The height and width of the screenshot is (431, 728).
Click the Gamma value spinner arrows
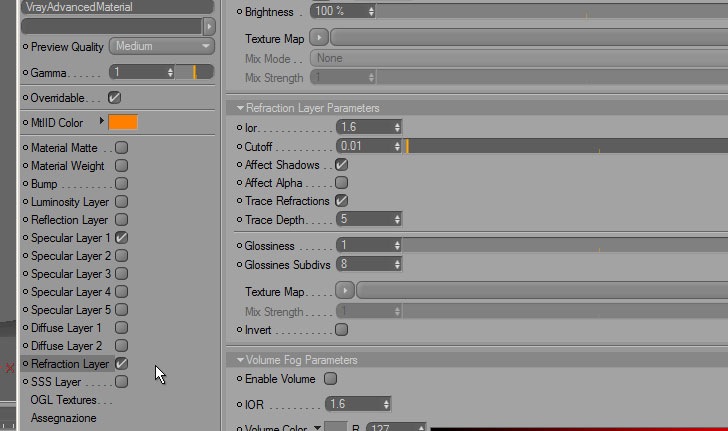(170, 72)
